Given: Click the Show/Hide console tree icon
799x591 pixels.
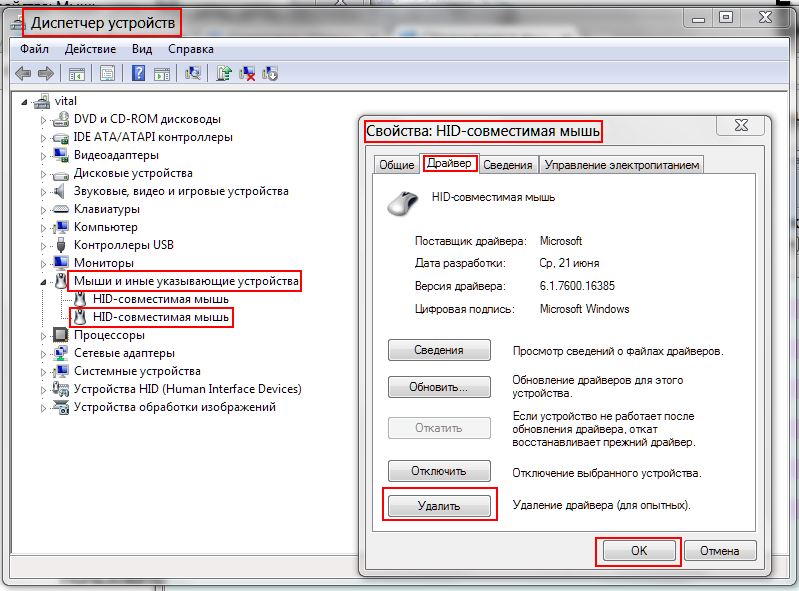Looking at the screenshot, I should point(76,73).
